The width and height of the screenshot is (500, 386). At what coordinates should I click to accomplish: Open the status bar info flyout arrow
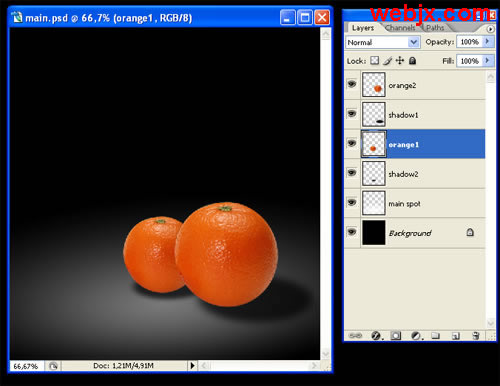(x=192, y=366)
